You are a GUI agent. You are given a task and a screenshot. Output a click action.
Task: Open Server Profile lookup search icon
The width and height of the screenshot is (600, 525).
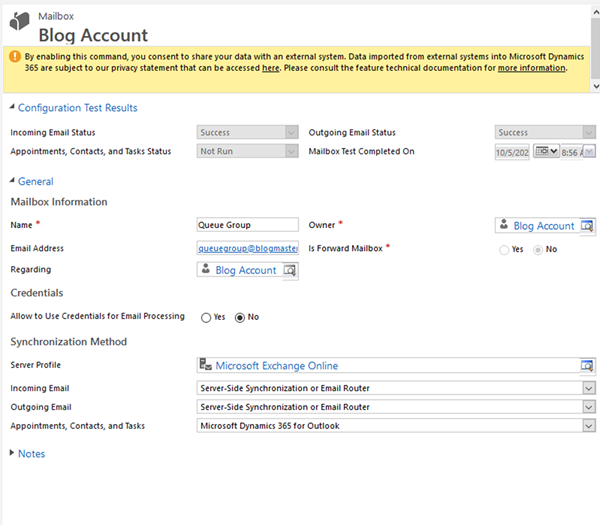coord(587,366)
